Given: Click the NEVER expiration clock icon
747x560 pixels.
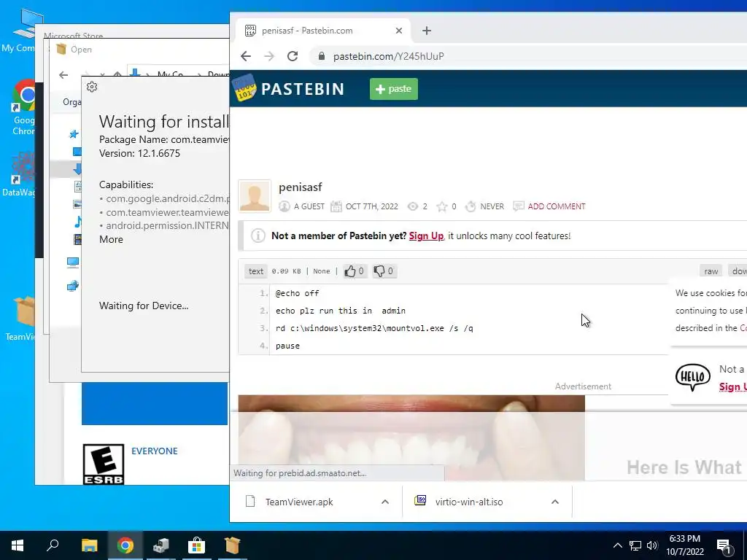Looking at the screenshot, I should pos(471,206).
